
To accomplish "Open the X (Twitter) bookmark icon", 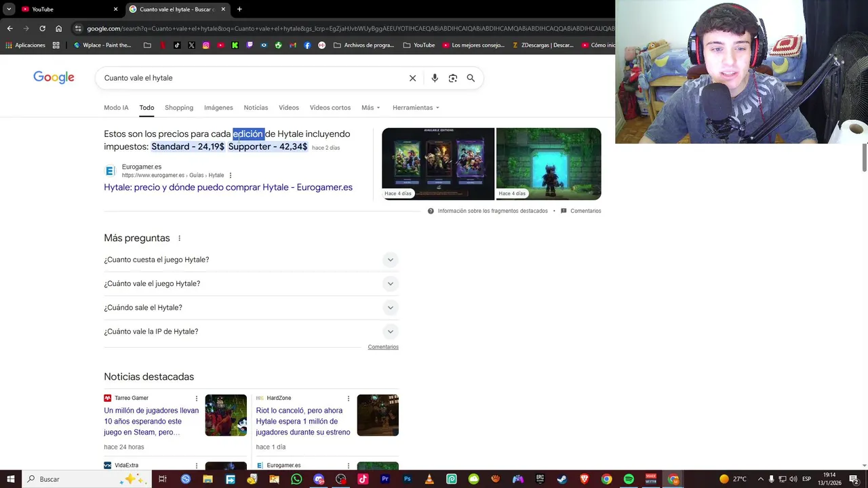I will tap(191, 45).
